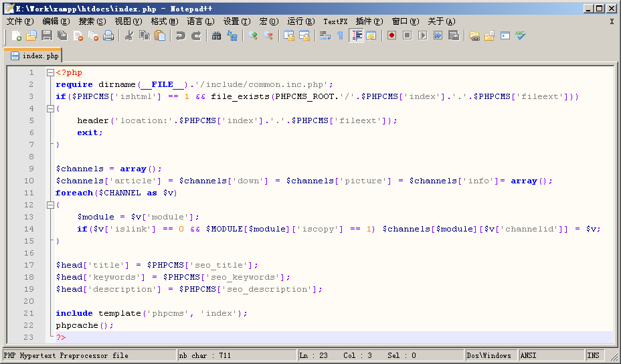Click the New file toolbar icon
This screenshot has height=364, width=621.
click(15, 35)
